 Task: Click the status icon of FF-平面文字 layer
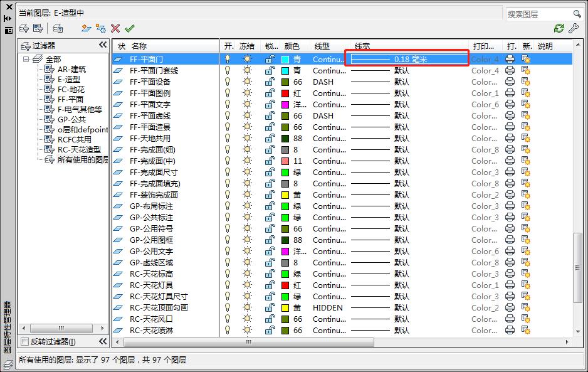(118, 104)
